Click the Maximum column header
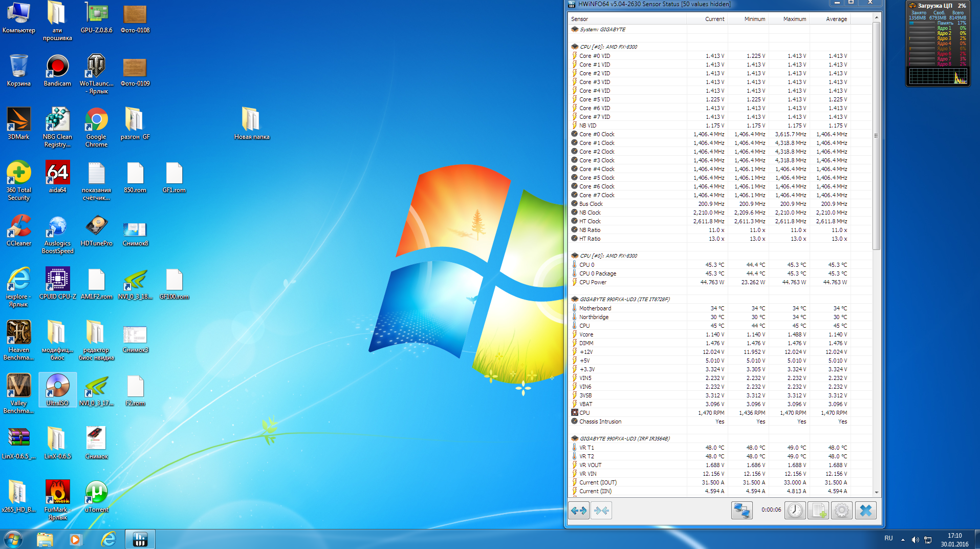 (789, 19)
